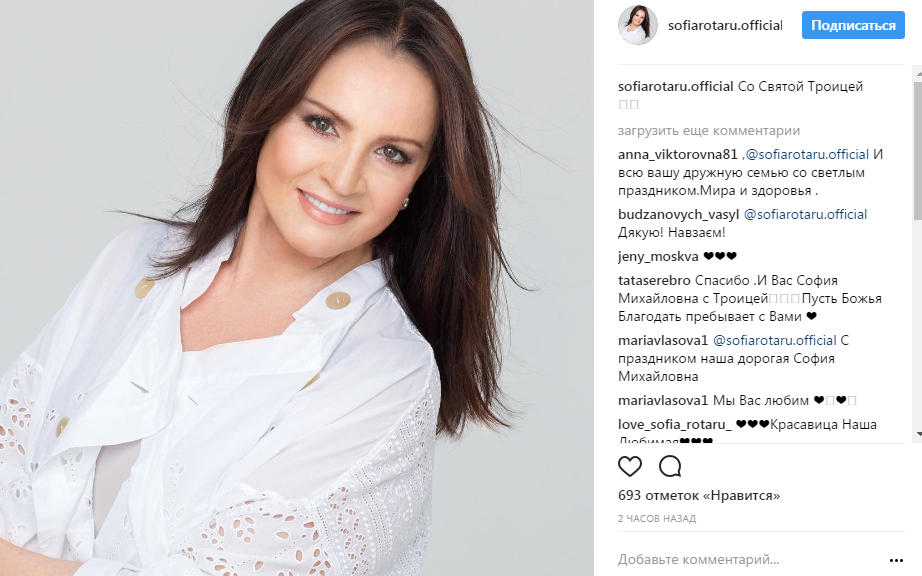
Task: Open the three-dots more options menu
Action: (x=896, y=560)
